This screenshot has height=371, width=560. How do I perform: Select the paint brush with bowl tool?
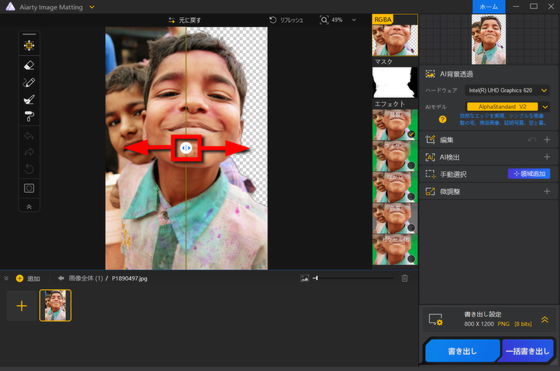(29, 99)
